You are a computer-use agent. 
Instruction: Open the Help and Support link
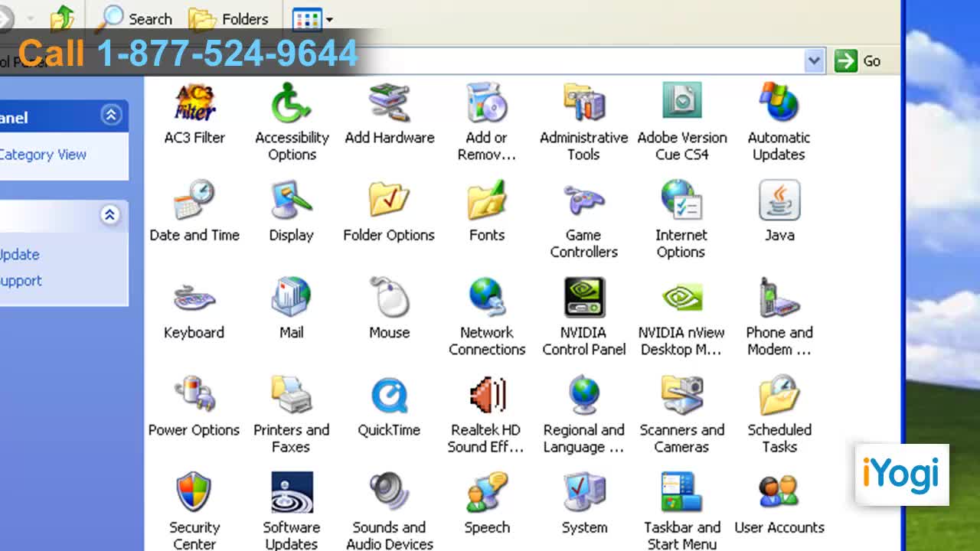click(21, 281)
